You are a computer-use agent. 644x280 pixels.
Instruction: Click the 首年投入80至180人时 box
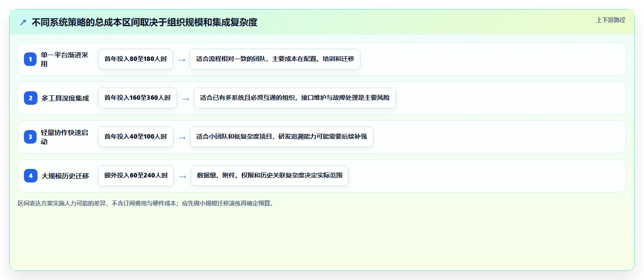tap(135, 59)
